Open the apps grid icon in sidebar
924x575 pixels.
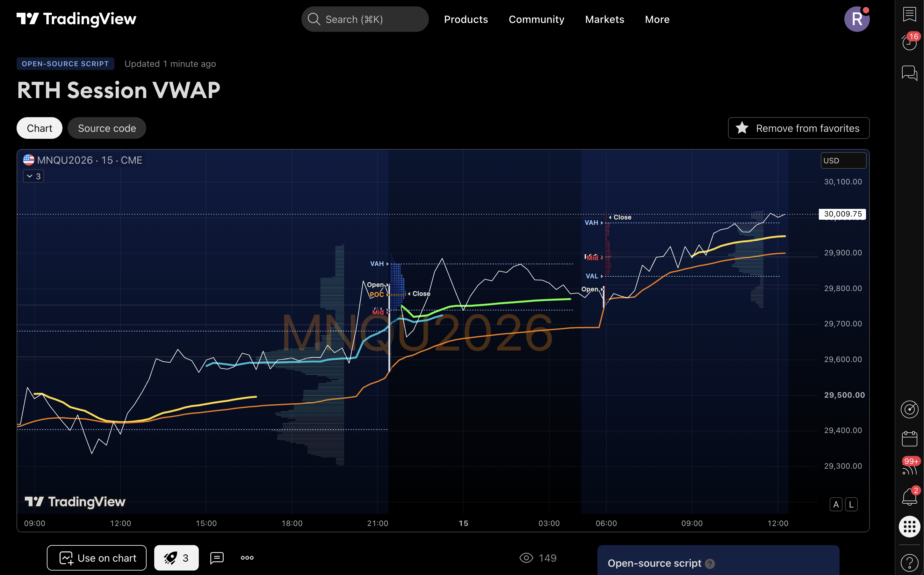pos(909,526)
